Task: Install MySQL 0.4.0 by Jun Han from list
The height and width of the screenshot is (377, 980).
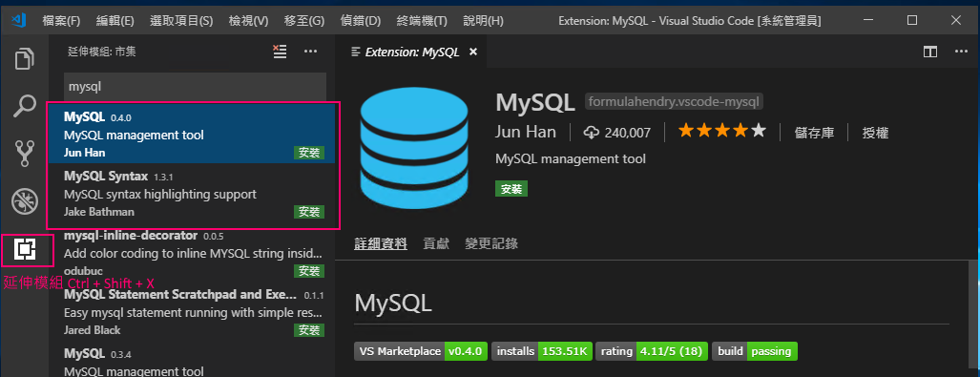Action: click(309, 153)
